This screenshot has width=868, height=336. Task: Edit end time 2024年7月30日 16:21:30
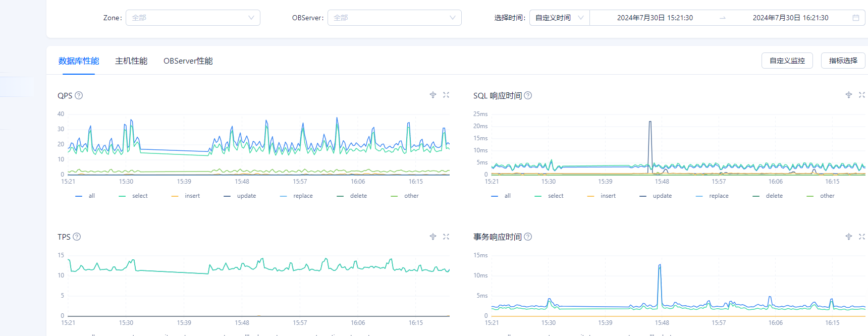tap(790, 18)
